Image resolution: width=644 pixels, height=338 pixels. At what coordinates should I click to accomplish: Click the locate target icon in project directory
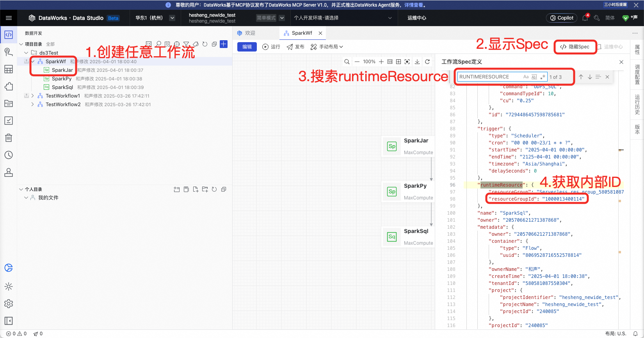point(177,44)
